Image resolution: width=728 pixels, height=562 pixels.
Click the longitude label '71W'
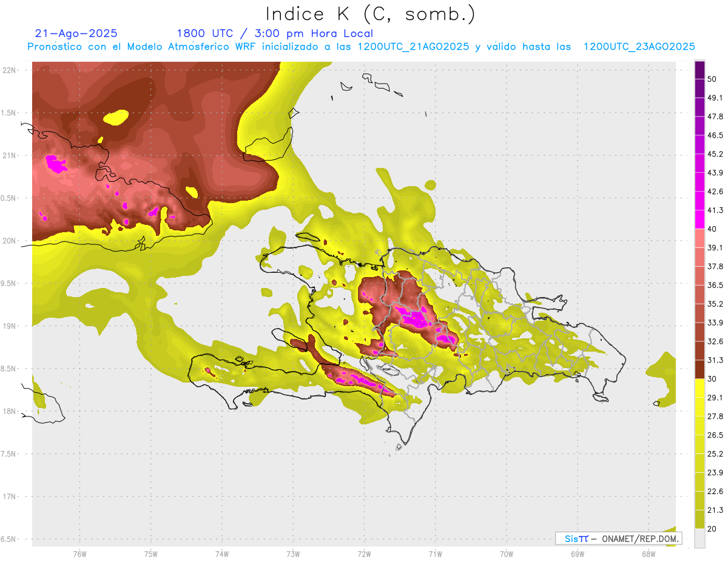(x=435, y=554)
